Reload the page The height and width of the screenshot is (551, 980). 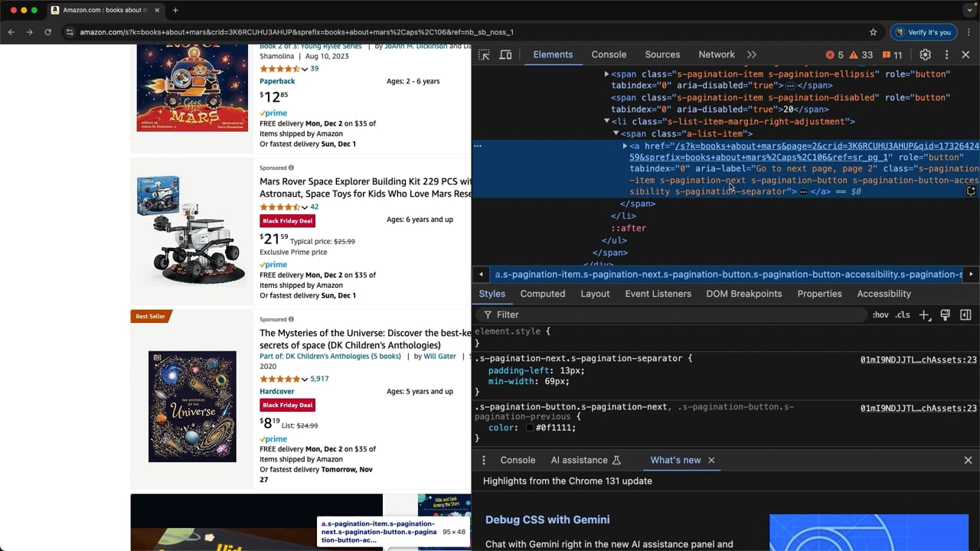pyautogui.click(x=47, y=32)
